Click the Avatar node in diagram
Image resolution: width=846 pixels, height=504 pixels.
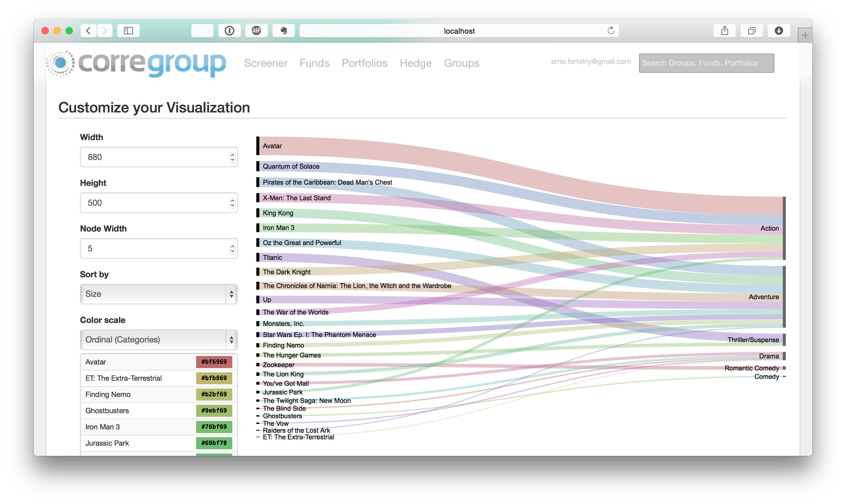258,146
